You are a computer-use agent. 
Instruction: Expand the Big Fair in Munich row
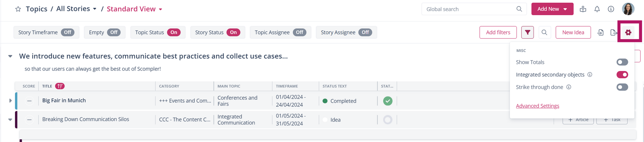point(10,101)
